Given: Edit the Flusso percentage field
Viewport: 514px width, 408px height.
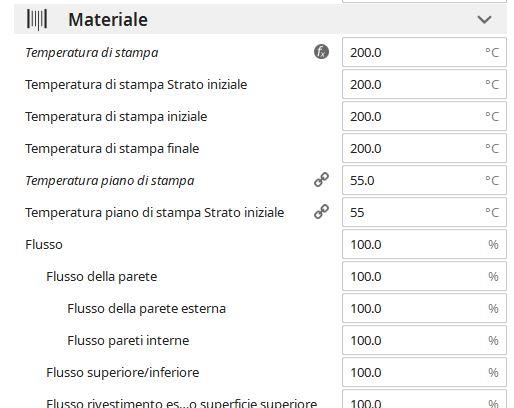Looking at the screenshot, I should (424, 244).
